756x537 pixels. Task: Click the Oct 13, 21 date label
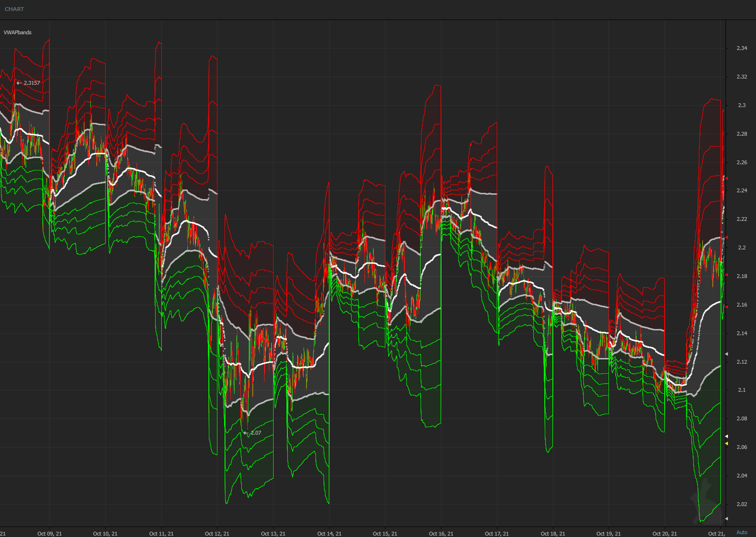pos(273,534)
